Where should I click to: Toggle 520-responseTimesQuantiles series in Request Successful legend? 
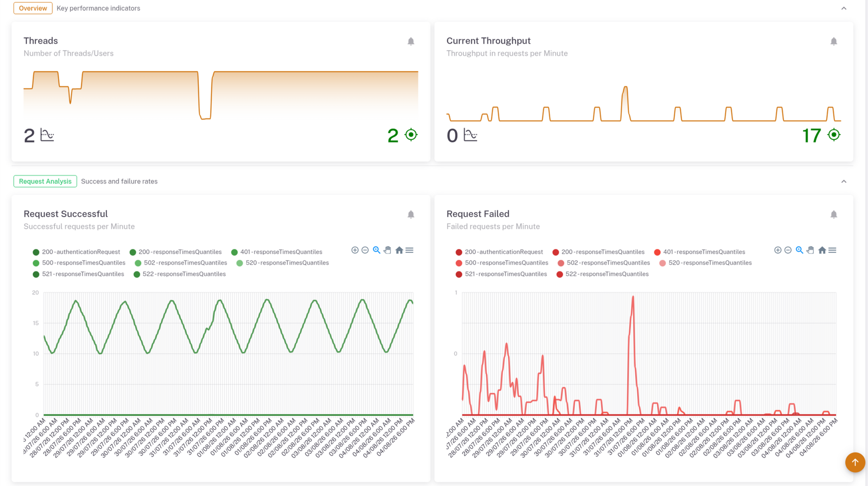283,263
